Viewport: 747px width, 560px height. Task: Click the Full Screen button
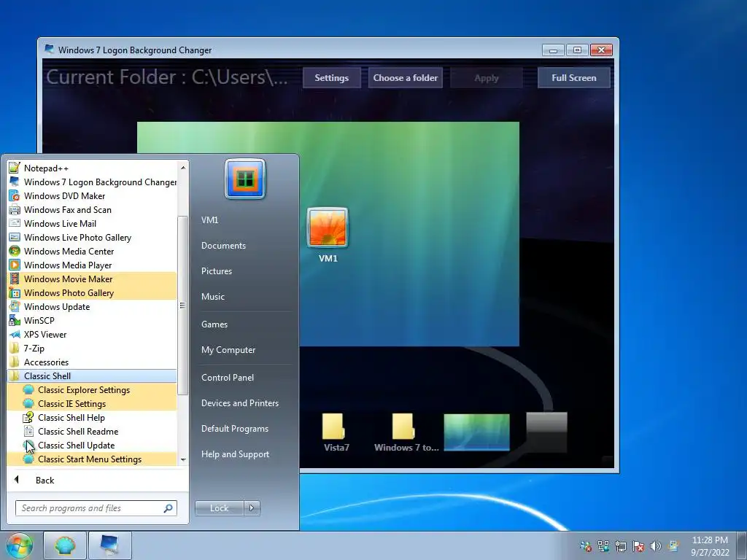click(x=573, y=77)
